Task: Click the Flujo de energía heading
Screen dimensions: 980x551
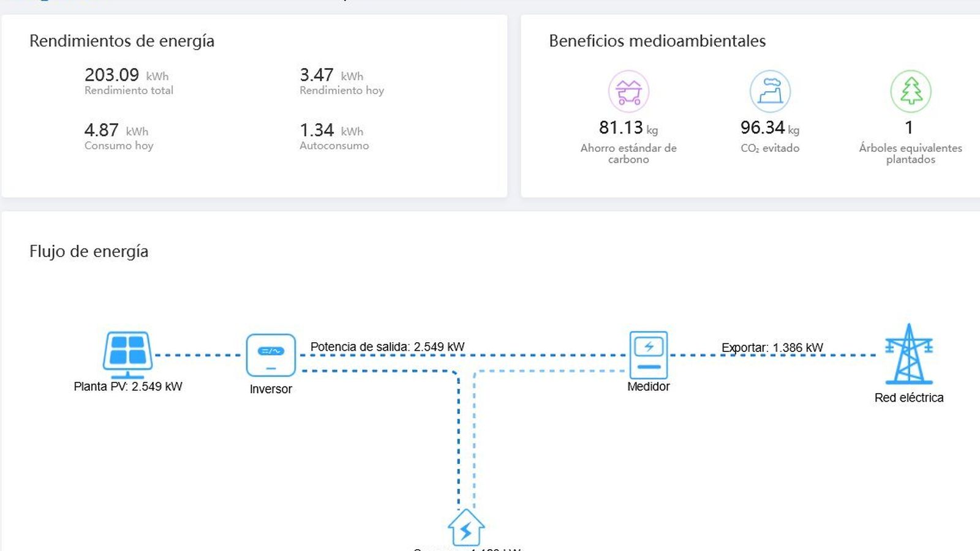Action: [89, 252]
